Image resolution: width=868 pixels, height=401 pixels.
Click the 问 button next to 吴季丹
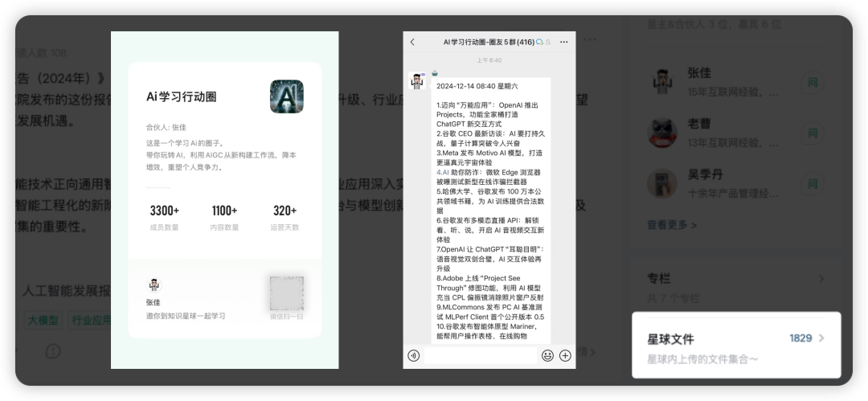(813, 184)
